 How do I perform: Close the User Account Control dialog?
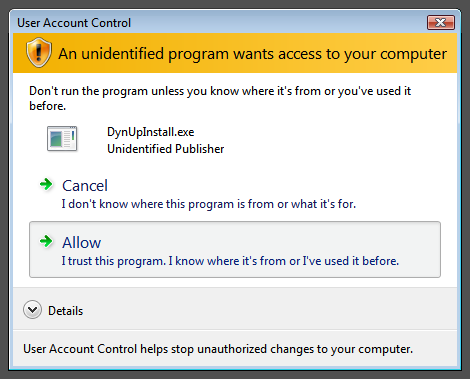(441, 23)
